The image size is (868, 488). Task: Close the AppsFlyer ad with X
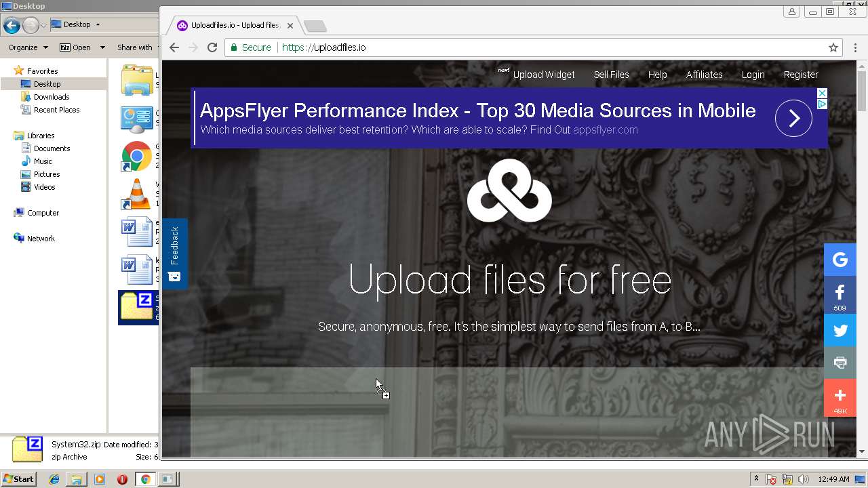[x=822, y=93]
